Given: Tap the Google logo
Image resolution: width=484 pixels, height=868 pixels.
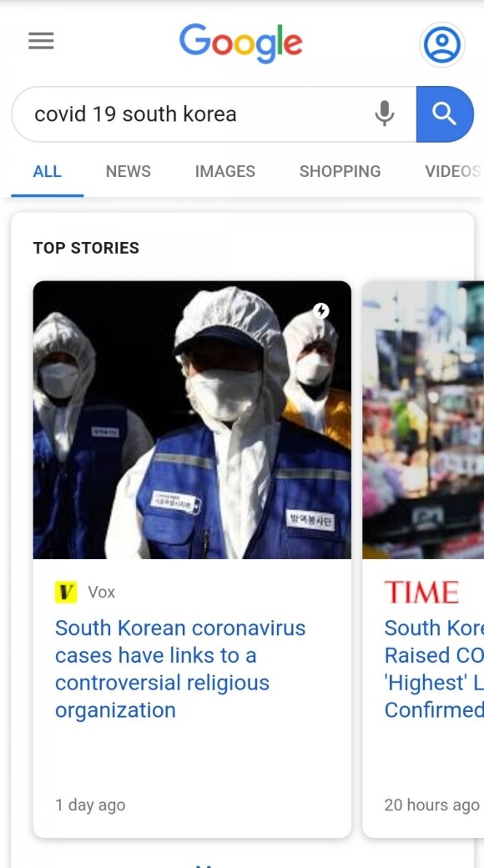Looking at the screenshot, I should click(x=241, y=43).
